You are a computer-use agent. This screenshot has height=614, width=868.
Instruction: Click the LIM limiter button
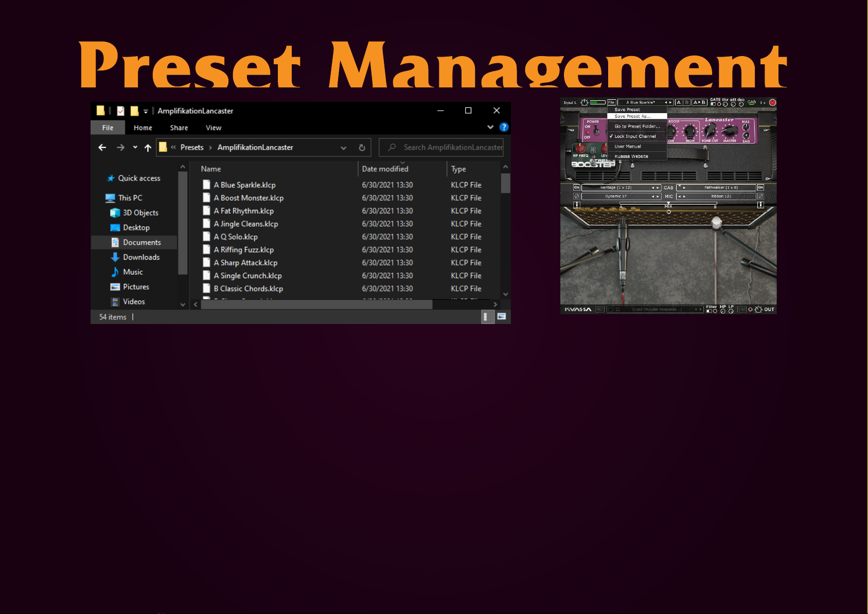click(741, 310)
